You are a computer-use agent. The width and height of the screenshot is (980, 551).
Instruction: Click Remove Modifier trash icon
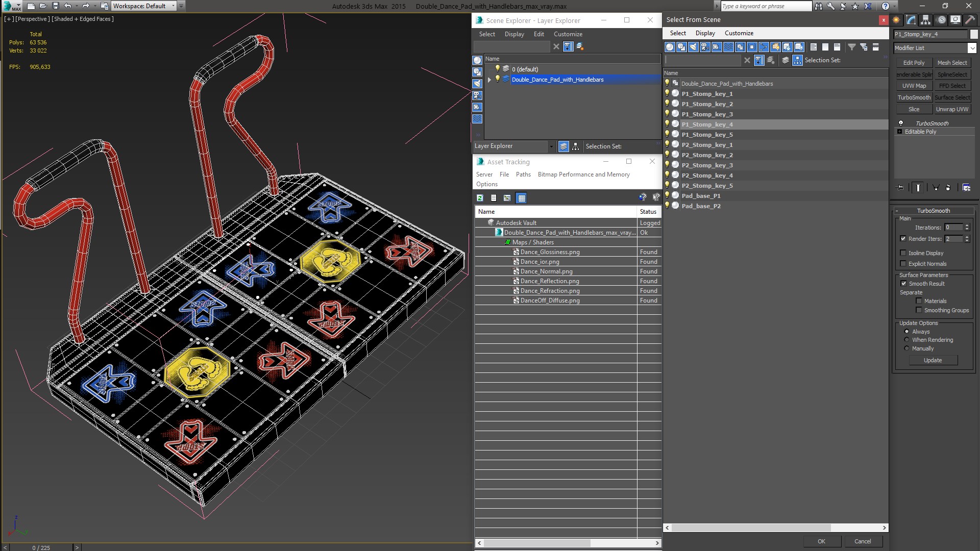point(948,187)
